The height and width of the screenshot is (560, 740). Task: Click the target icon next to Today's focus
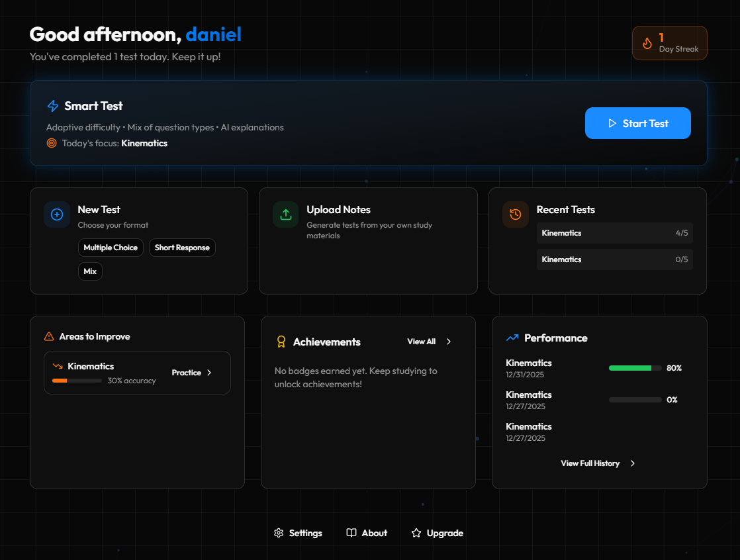click(52, 143)
